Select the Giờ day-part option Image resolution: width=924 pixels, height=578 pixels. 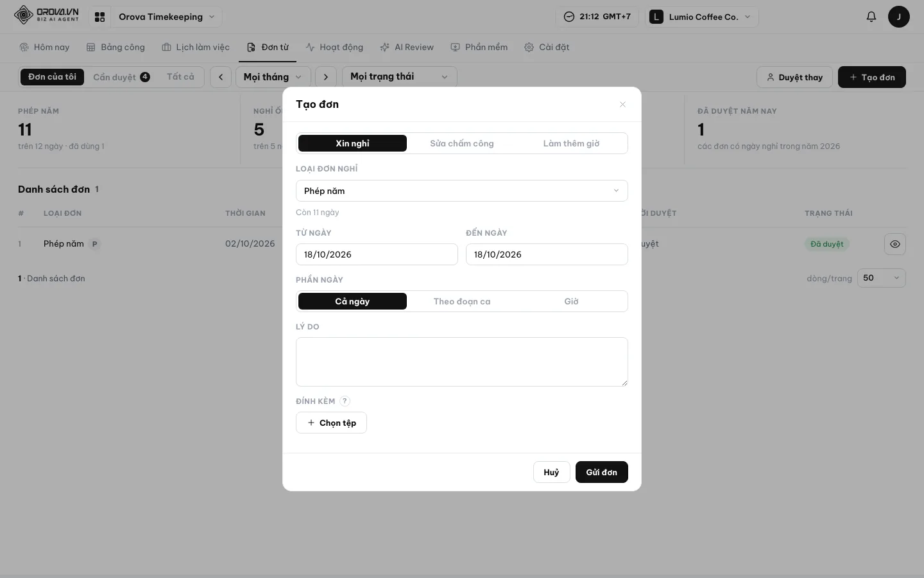(x=571, y=301)
